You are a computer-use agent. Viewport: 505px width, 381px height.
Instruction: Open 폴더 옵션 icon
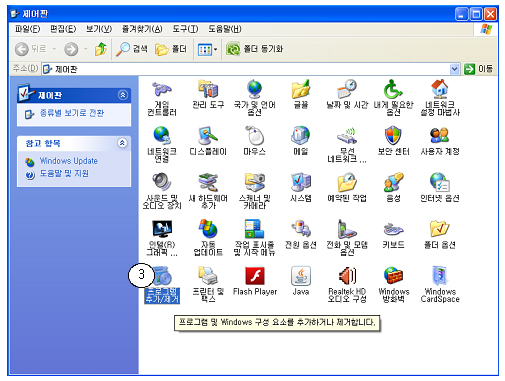point(440,229)
